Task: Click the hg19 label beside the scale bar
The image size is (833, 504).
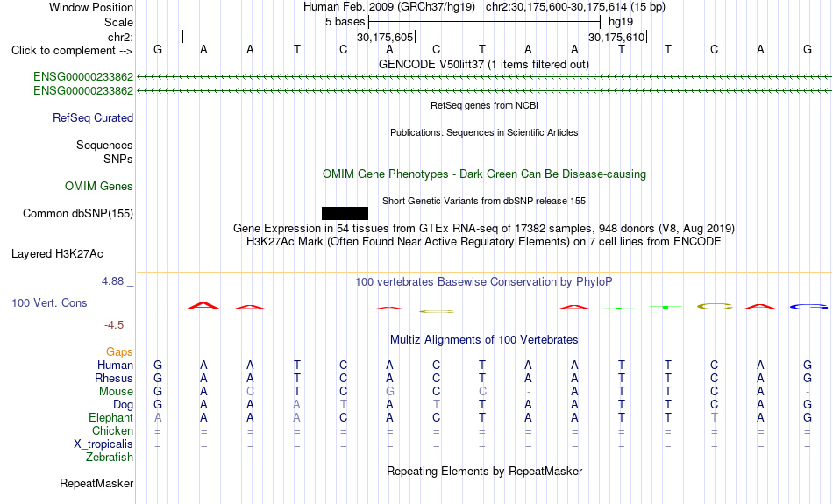Action: [621, 22]
